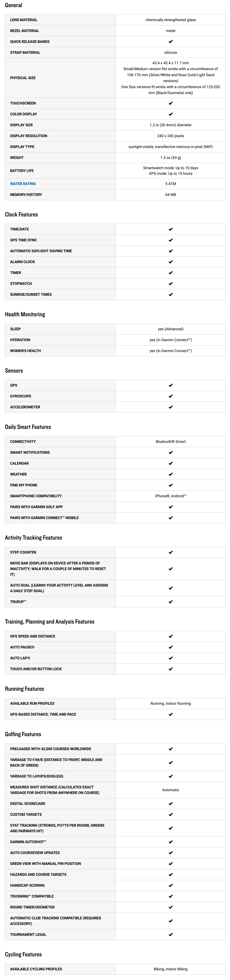Click the Touchscreen row checkmark
The width and height of the screenshot is (230, 980).
click(x=171, y=103)
